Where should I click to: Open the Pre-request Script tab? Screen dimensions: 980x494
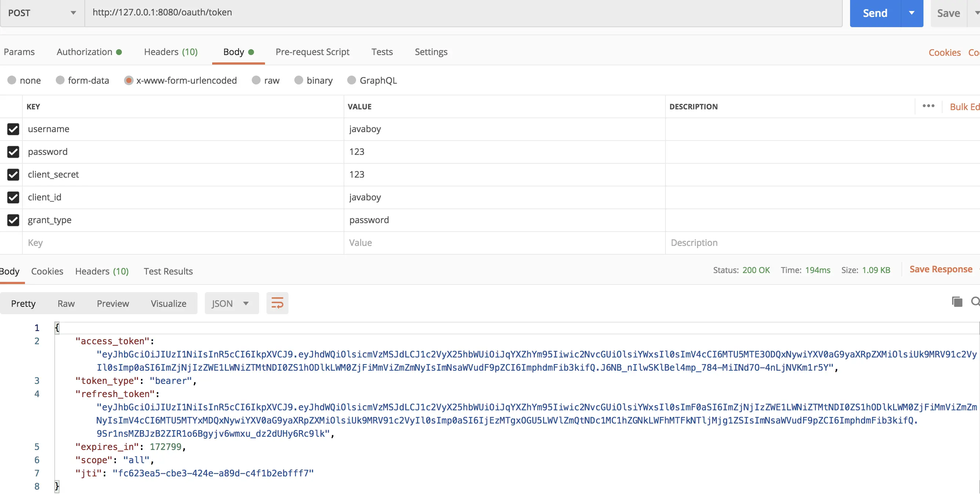pyautogui.click(x=312, y=52)
